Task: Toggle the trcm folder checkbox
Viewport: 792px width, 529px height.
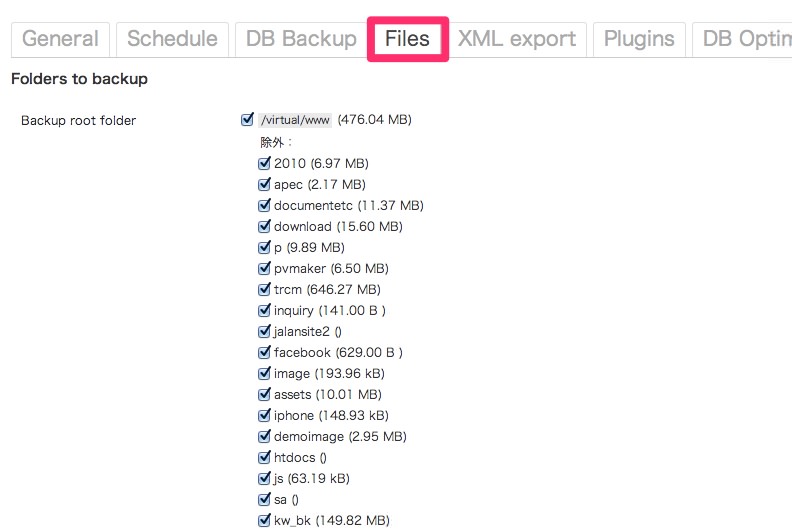Action: [x=264, y=290]
